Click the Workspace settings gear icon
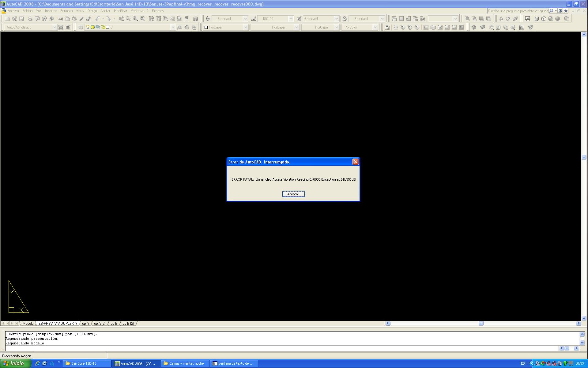 click(x=61, y=27)
